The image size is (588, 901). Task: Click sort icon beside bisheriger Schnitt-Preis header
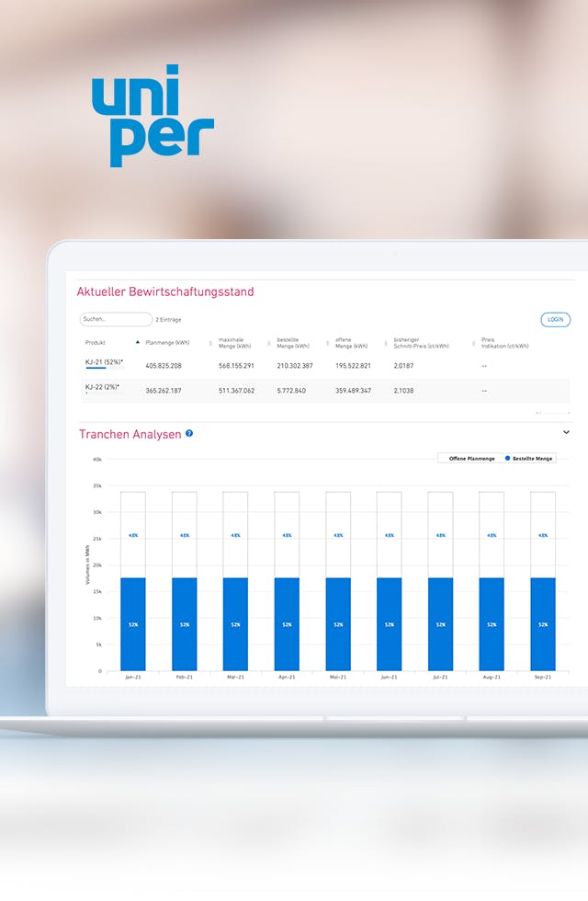pyautogui.click(x=385, y=343)
